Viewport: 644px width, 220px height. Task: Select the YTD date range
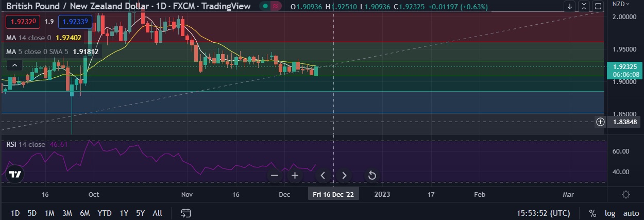(105, 213)
